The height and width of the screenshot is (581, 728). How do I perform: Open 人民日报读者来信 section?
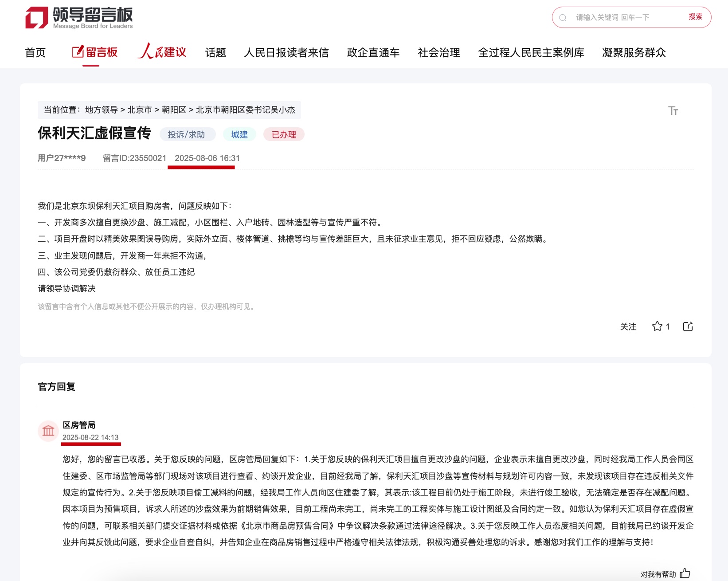pyautogui.click(x=286, y=53)
